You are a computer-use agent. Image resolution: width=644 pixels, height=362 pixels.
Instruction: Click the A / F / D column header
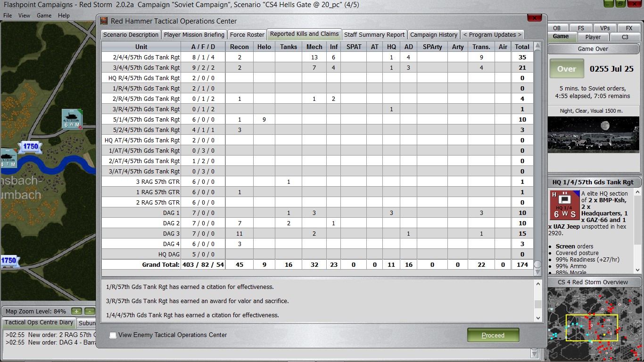(203, 47)
